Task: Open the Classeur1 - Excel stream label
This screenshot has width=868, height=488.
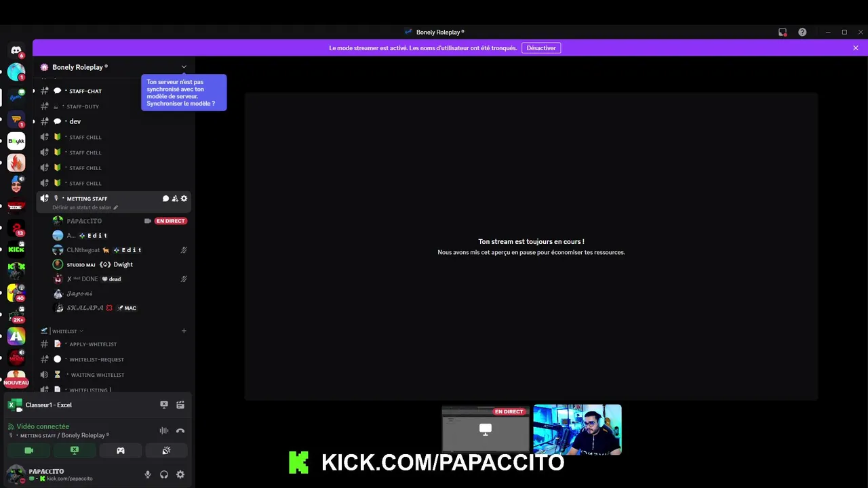Action: tap(48, 405)
